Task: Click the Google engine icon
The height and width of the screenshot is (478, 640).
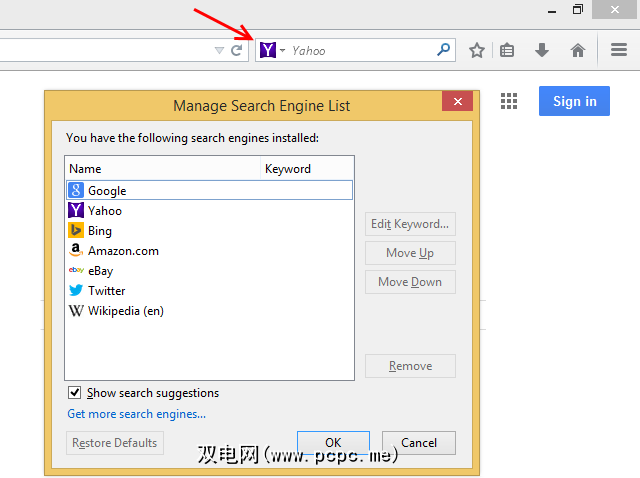Action: point(76,190)
